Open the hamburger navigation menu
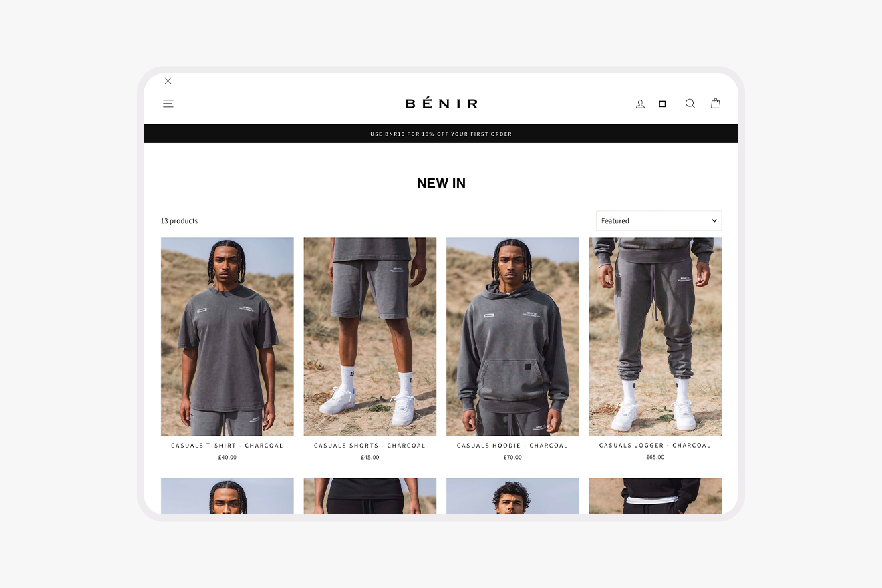 tap(168, 104)
